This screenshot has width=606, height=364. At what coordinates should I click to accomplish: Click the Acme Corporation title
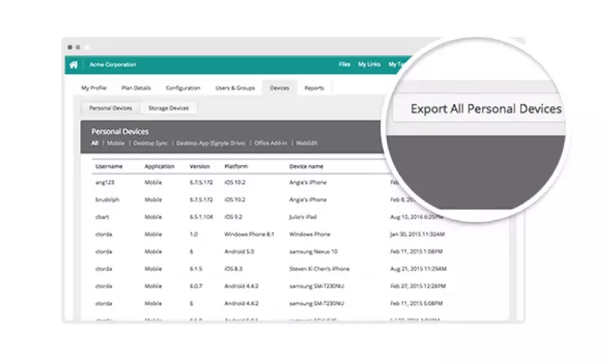coord(112,65)
